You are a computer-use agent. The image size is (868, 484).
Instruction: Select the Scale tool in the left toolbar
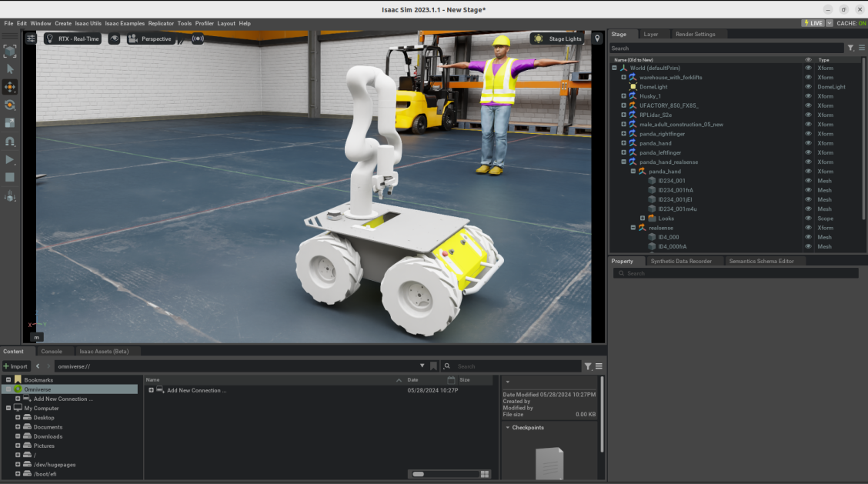click(x=10, y=123)
